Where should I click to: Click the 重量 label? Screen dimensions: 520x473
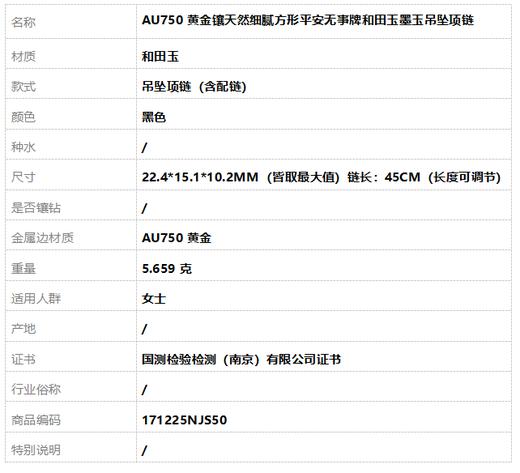[x=23, y=268]
